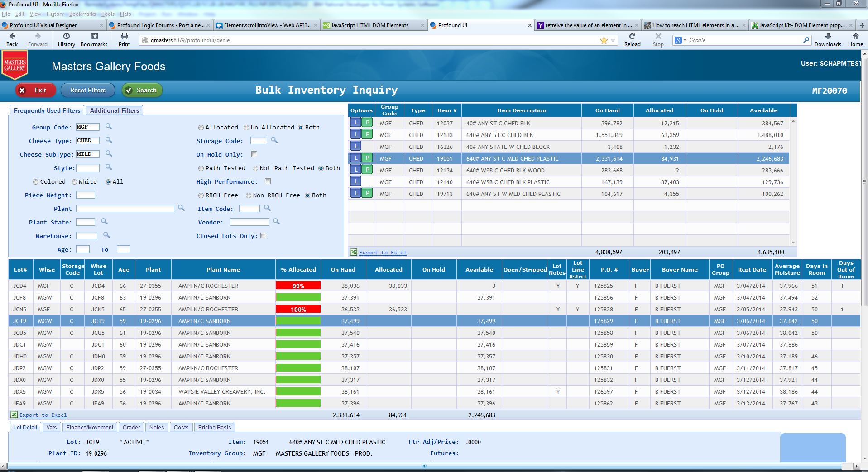
Task: Open Vendor lookup magnifier
Action: [x=276, y=222]
